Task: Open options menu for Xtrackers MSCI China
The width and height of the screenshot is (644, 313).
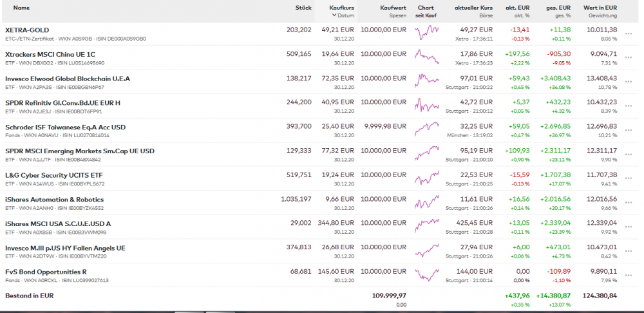Action: click(x=628, y=58)
